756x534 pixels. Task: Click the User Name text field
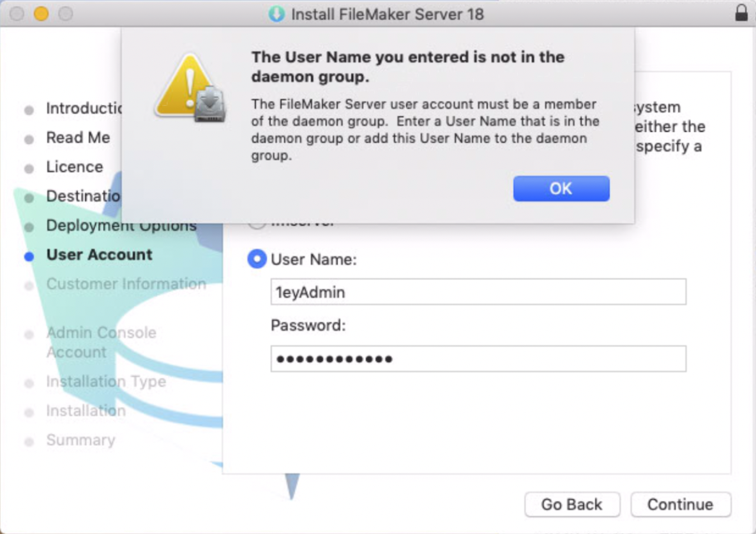pyautogui.click(x=478, y=292)
